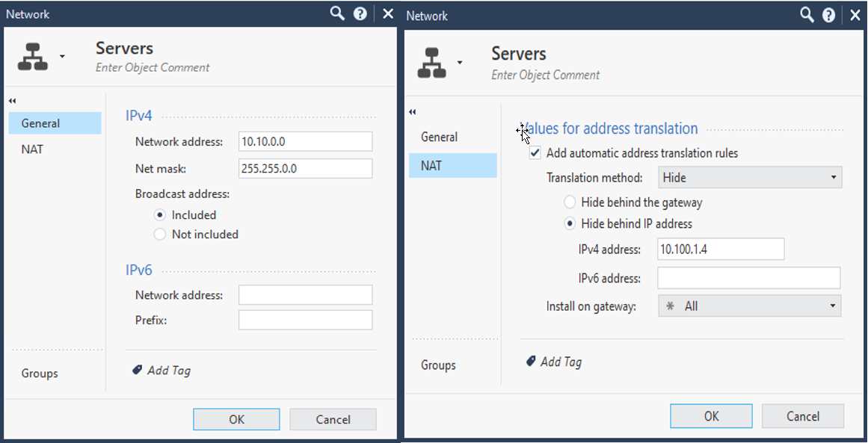
Task: Click the search icon in left Network window
Action: 337,14
